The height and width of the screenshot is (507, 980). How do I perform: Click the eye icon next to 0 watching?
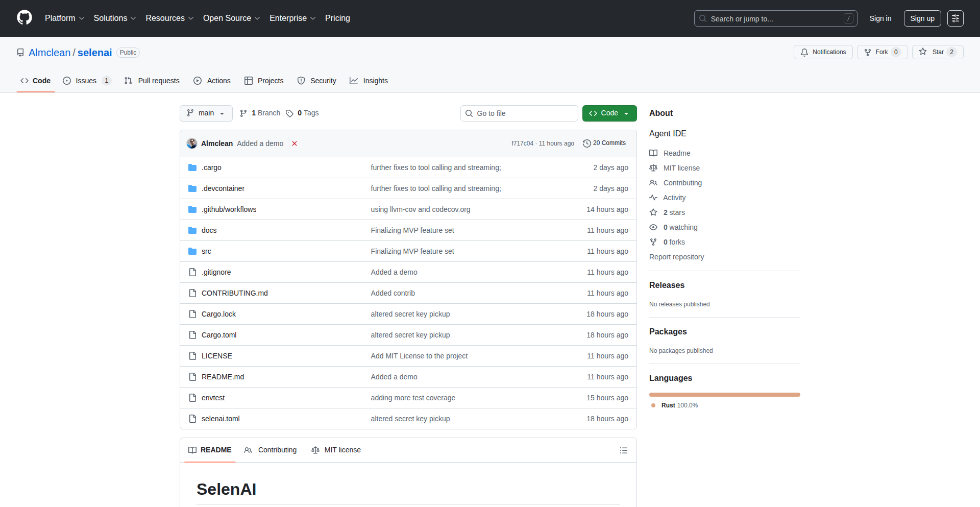[653, 227]
